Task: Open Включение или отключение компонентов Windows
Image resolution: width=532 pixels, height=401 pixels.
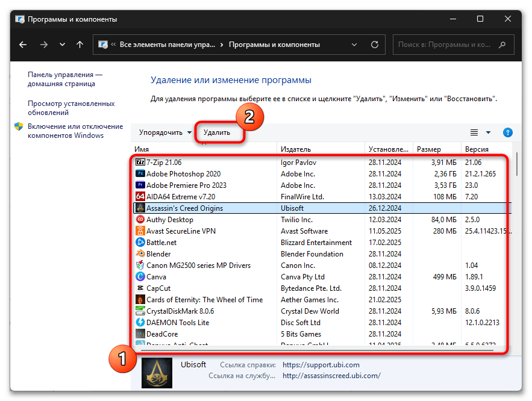Action: 75,131
